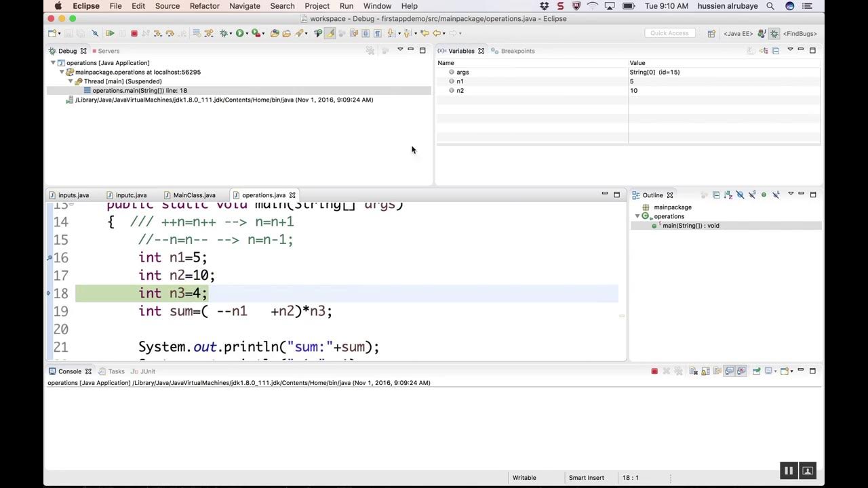Open the Source menu

167,6
